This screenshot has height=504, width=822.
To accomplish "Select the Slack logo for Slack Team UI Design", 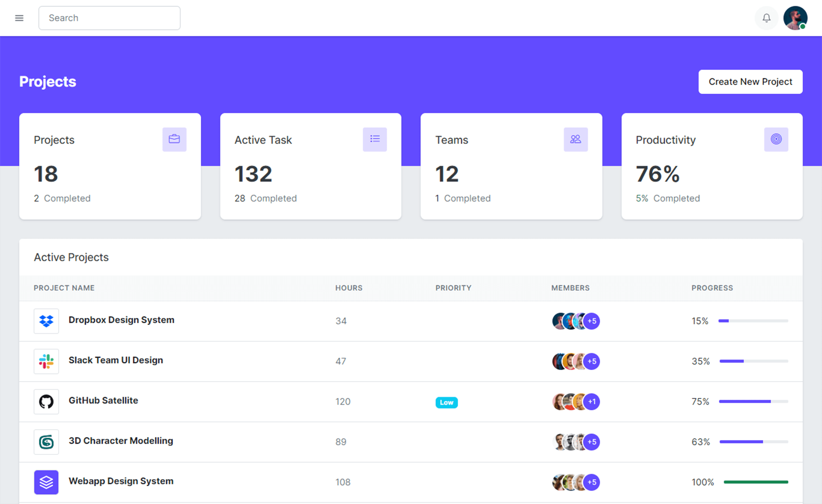I will tap(46, 361).
